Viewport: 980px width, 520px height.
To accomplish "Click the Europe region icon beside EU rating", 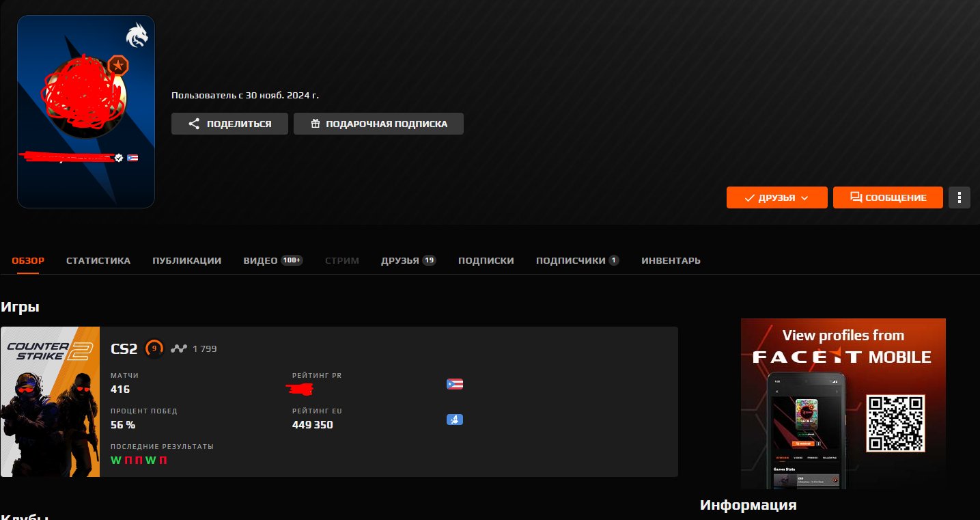I will [x=455, y=419].
